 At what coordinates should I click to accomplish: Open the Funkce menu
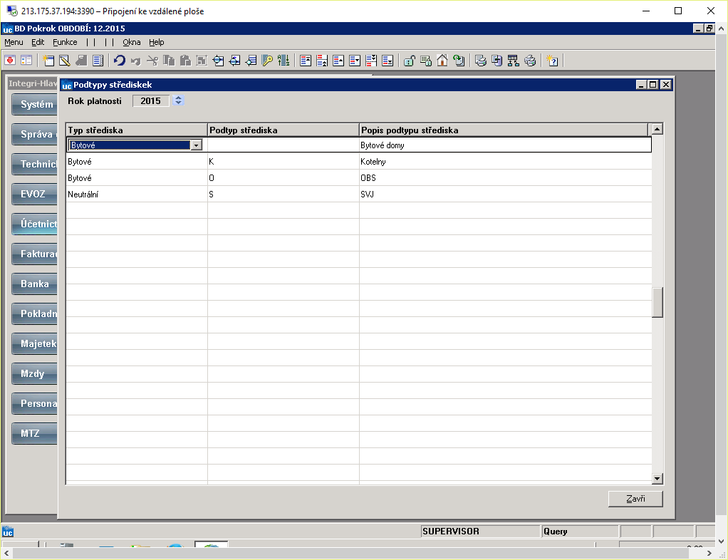[x=65, y=42]
